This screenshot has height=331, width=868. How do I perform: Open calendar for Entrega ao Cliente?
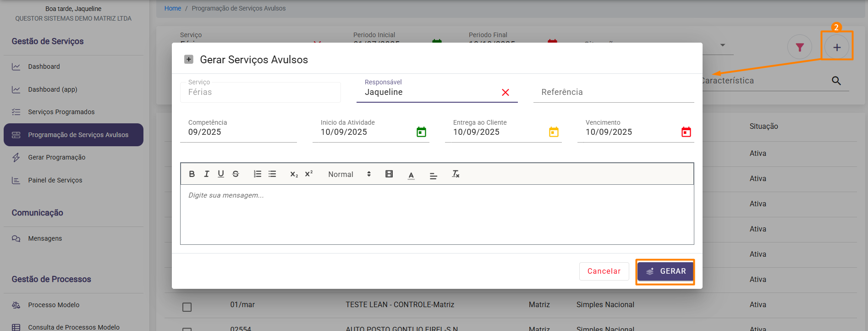pos(554,132)
